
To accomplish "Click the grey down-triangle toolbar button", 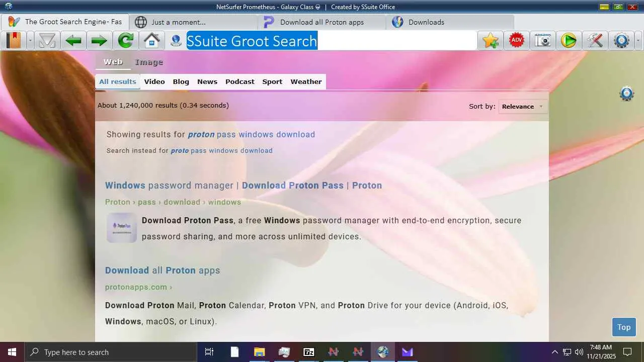I will [x=47, y=40].
